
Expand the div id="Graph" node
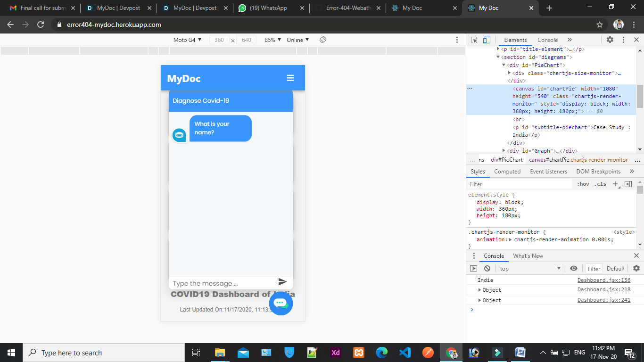[504, 151]
